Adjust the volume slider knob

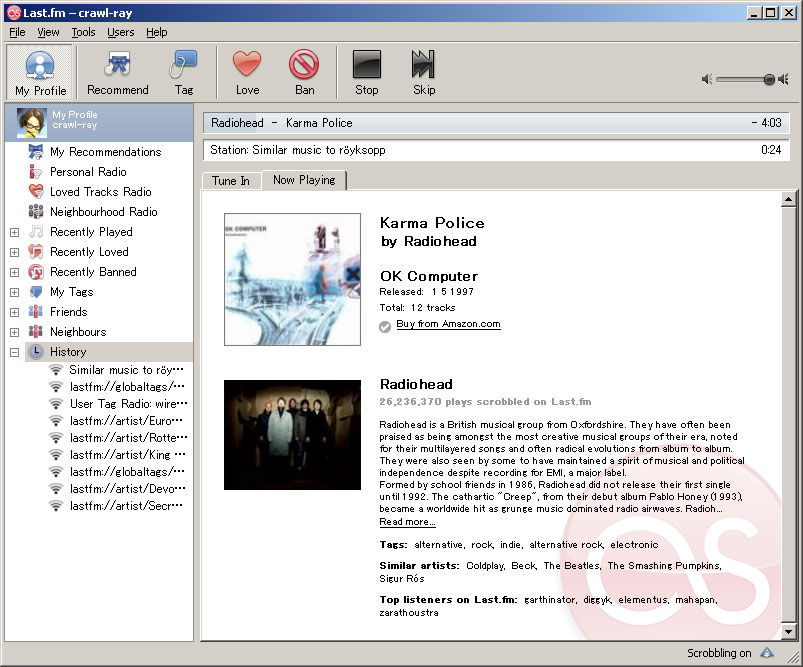click(x=769, y=79)
